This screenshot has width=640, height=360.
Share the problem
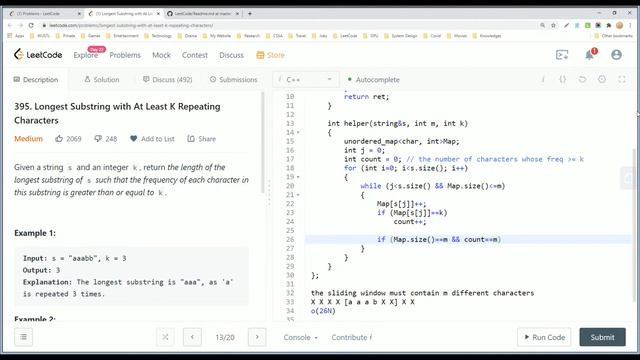pyautogui.click(x=202, y=139)
